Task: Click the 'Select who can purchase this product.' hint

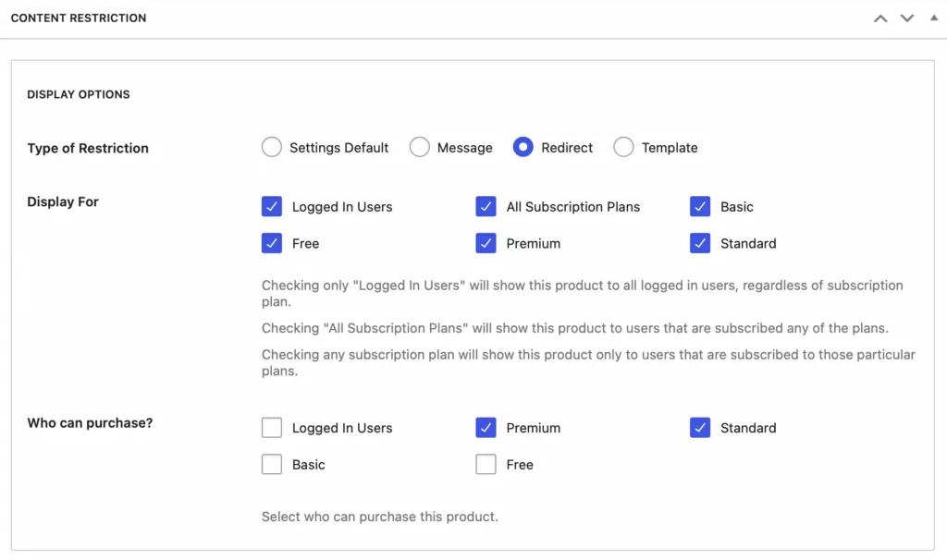Action: 380,517
